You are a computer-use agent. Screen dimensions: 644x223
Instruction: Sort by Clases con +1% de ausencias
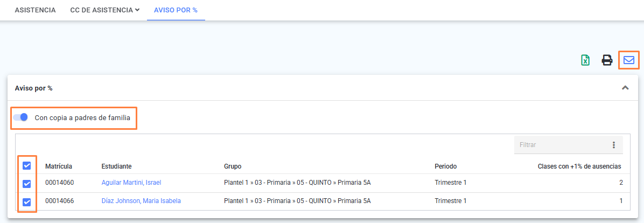point(579,166)
